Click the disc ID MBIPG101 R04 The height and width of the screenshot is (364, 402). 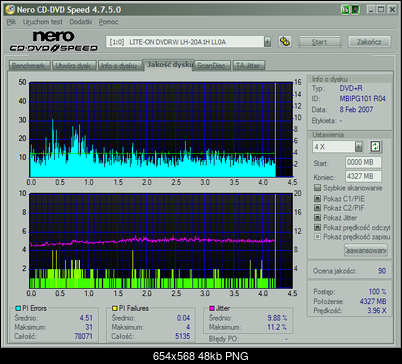[x=362, y=99]
